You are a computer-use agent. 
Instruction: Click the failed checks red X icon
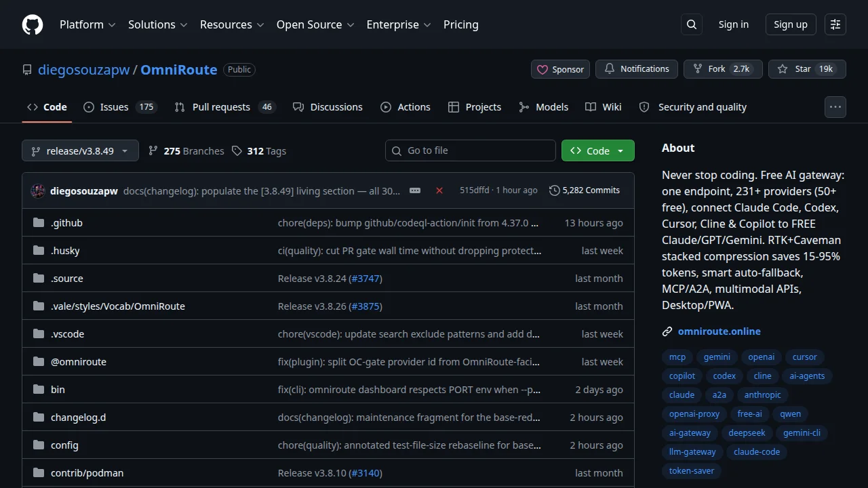point(439,190)
